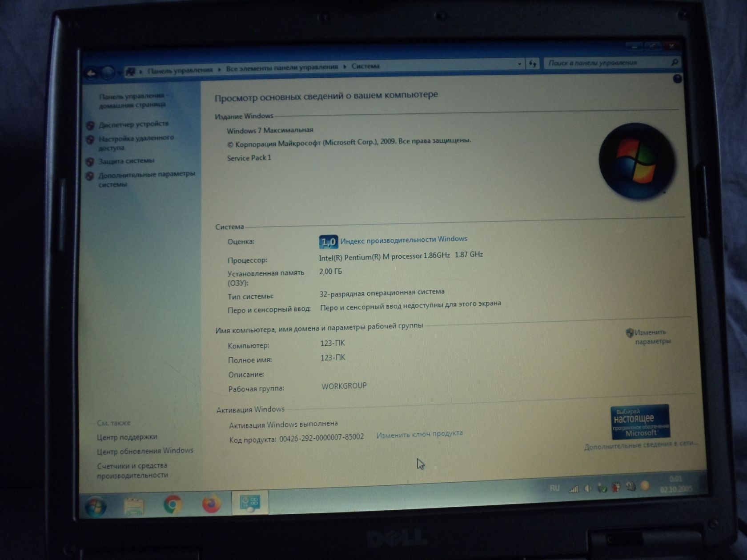Select the Control Panel taskbar button

[250, 503]
